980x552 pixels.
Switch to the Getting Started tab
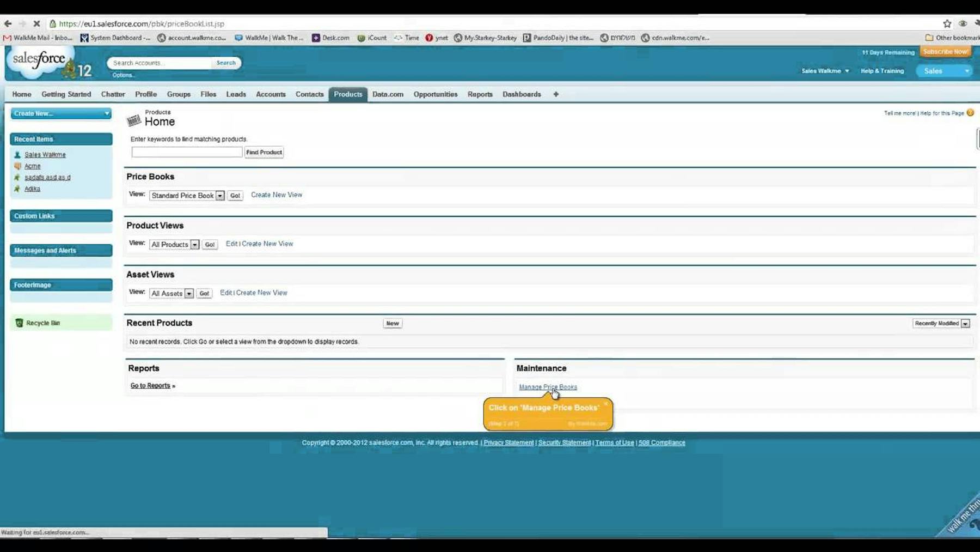point(66,94)
